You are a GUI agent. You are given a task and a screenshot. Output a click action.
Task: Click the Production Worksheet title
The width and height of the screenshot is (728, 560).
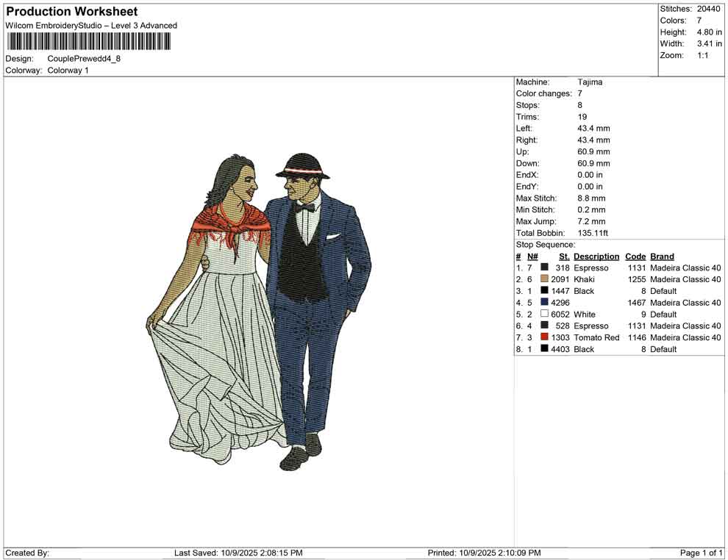pyautogui.click(x=72, y=12)
